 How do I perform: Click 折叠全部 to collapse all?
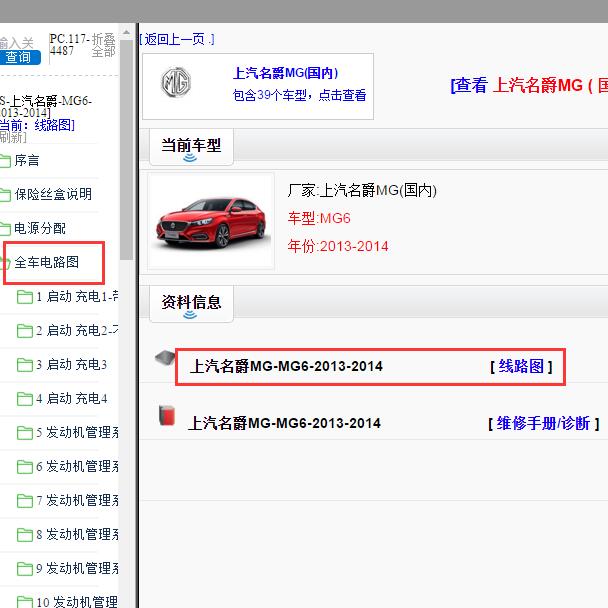click(104, 45)
